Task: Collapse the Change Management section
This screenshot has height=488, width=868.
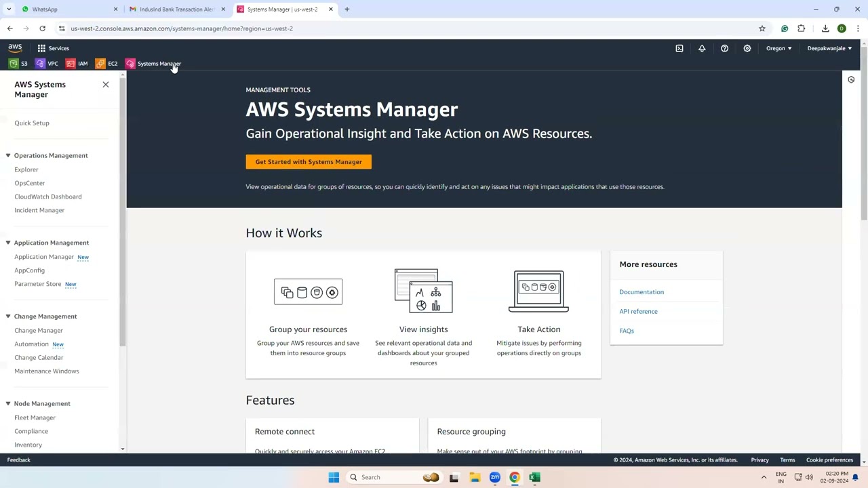Action: pos(8,317)
